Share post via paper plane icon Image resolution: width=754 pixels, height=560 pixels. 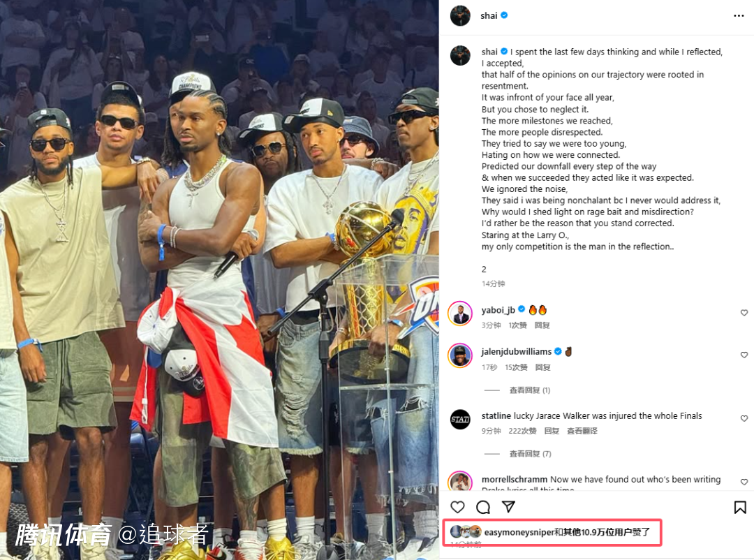[508, 507]
